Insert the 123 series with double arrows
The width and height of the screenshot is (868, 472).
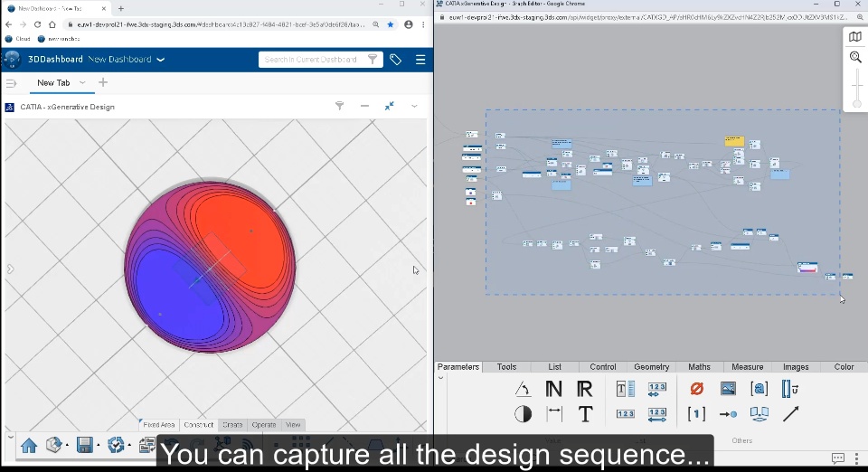pos(657,389)
